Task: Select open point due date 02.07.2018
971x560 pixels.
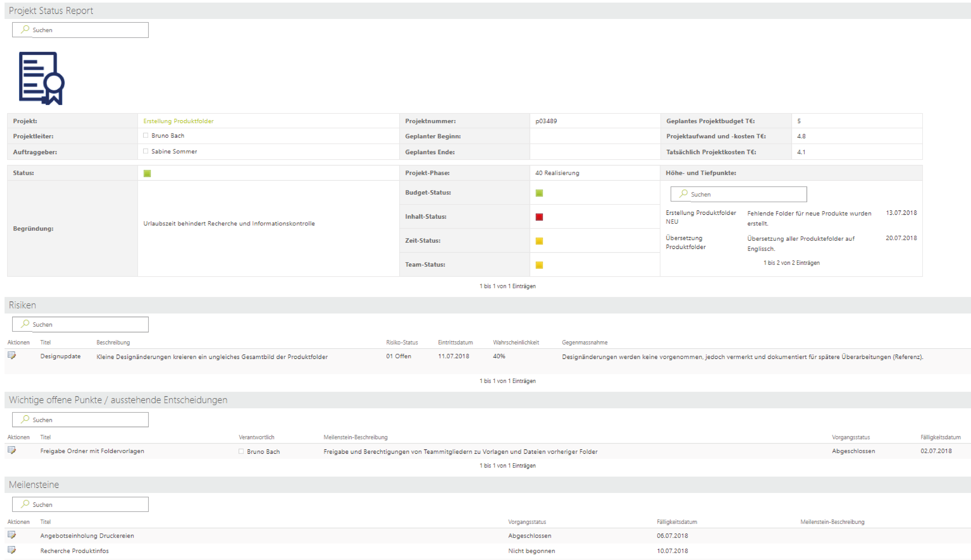Action: click(936, 451)
